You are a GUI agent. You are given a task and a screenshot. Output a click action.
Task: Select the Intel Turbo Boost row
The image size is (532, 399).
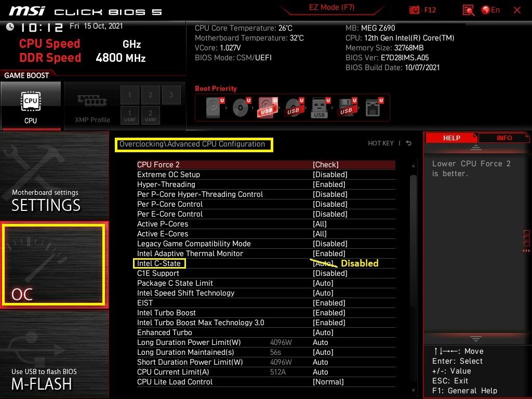coord(266,312)
